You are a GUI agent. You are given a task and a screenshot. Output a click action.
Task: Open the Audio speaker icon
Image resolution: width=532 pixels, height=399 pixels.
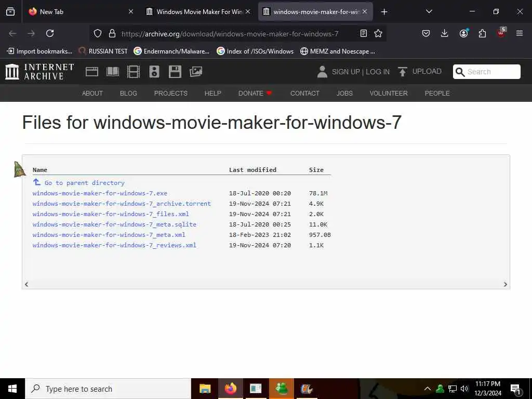[154, 72]
